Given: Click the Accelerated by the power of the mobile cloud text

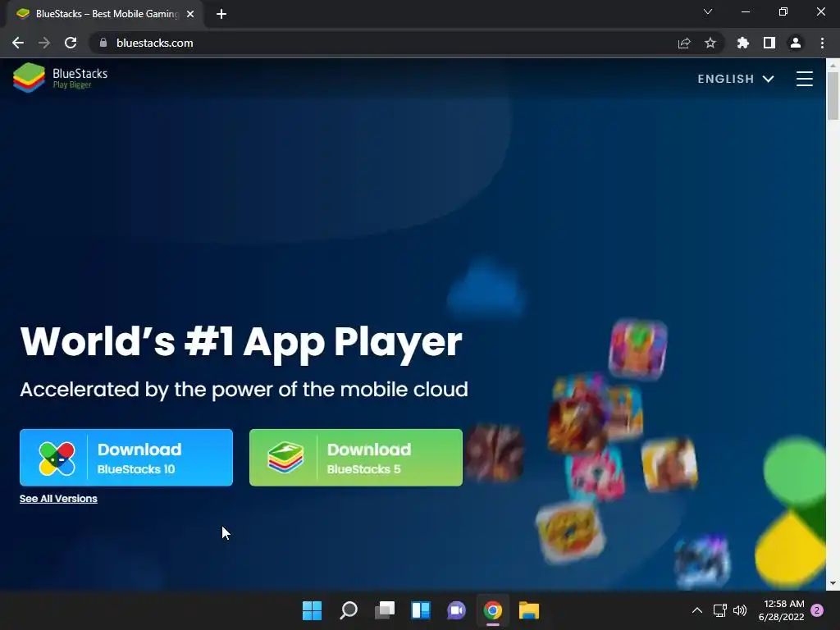Looking at the screenshot, I should pos(244,390).
